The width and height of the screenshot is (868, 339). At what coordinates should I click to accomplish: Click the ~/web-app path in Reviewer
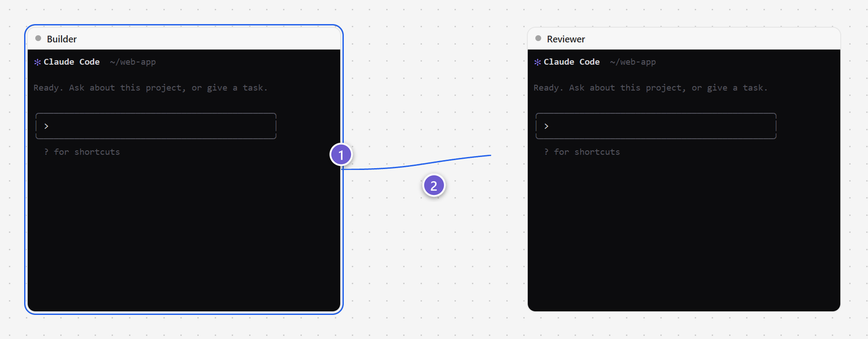(x=633, y=62)
